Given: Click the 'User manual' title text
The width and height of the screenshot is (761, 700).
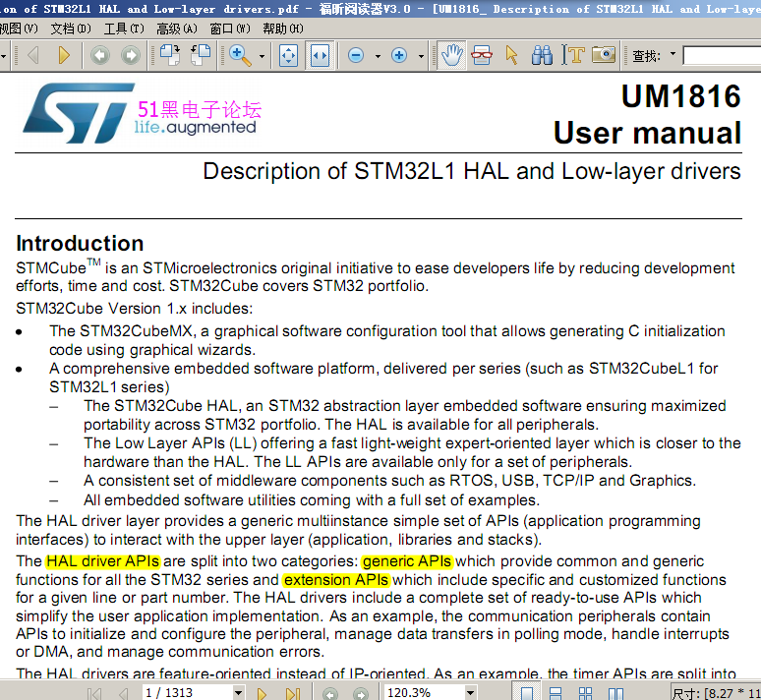Looking at the screenshot, I should 647,133.
